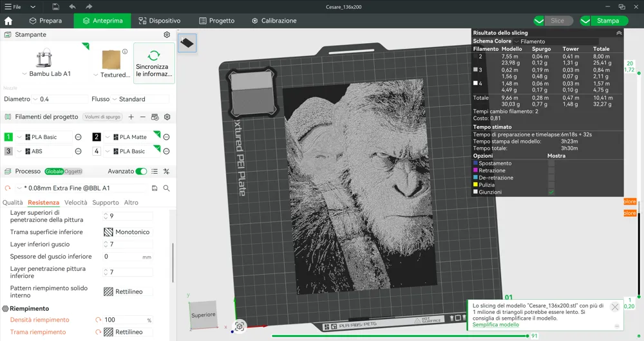Image resolution: width=644 pixels, height=341 pixels.
Task: Switch to the Prepara tab
Action: click(x=46, y=21)
